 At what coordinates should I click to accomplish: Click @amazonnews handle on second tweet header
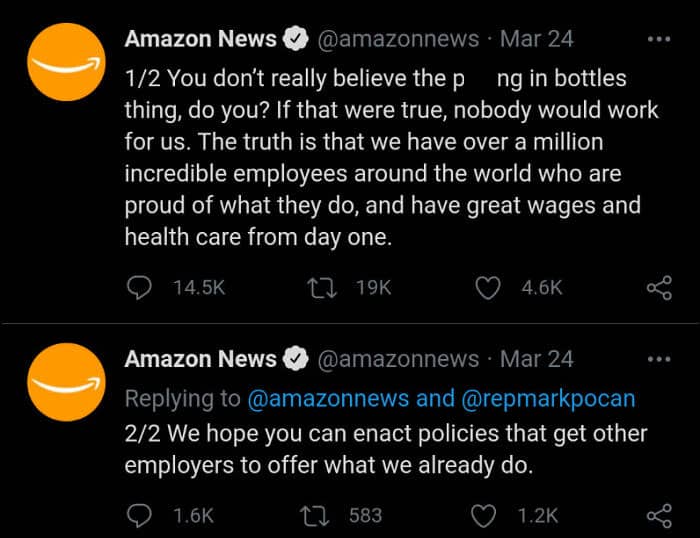click(398, 359)
